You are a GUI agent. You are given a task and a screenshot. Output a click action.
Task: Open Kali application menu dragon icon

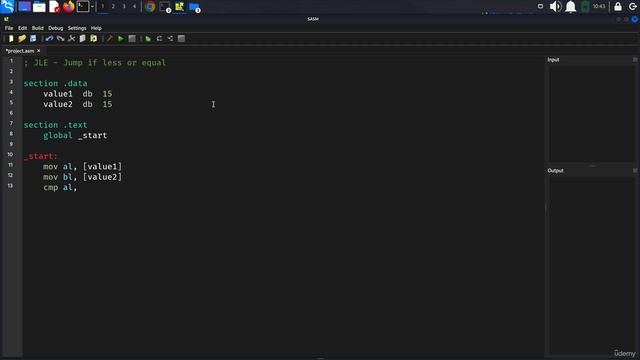(x=7, y=6)
